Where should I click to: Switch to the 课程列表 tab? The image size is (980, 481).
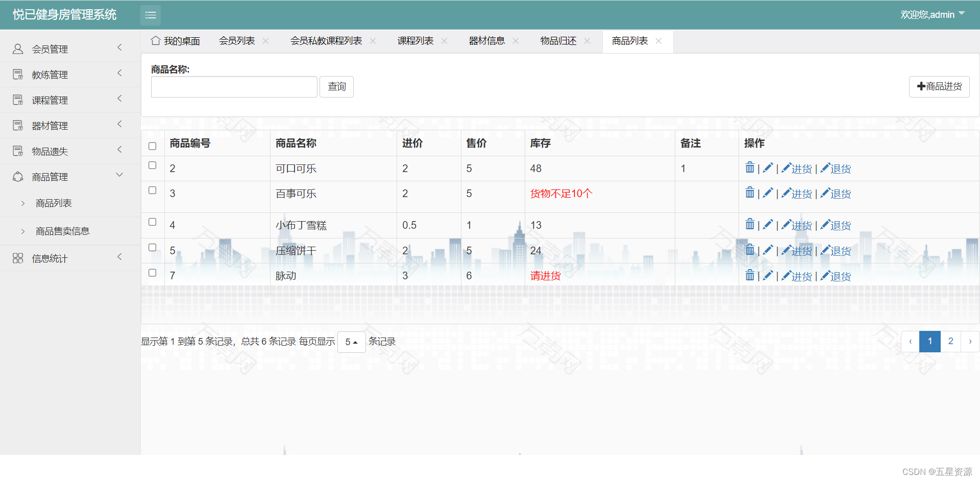click(415, 41)
